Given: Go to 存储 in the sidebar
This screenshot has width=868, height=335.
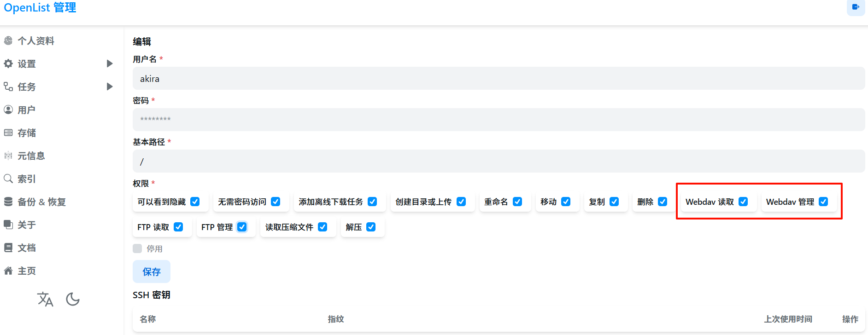Looking at the screenshot, I should pos(27,133).
